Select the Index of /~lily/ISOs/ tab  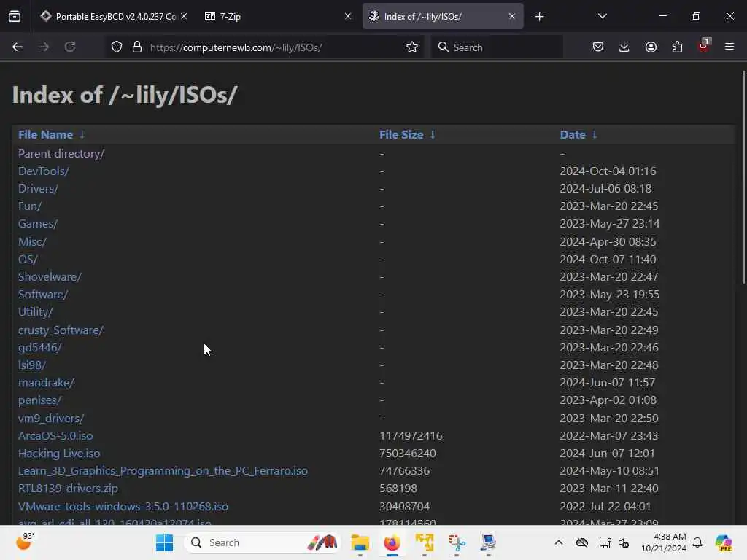coord(443,17)
